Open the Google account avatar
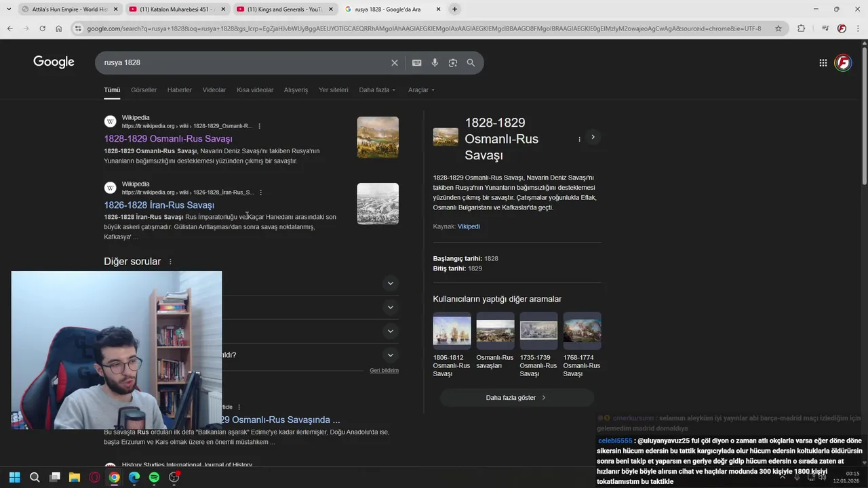This screenshot has height=488, width=868. point(843,62)
